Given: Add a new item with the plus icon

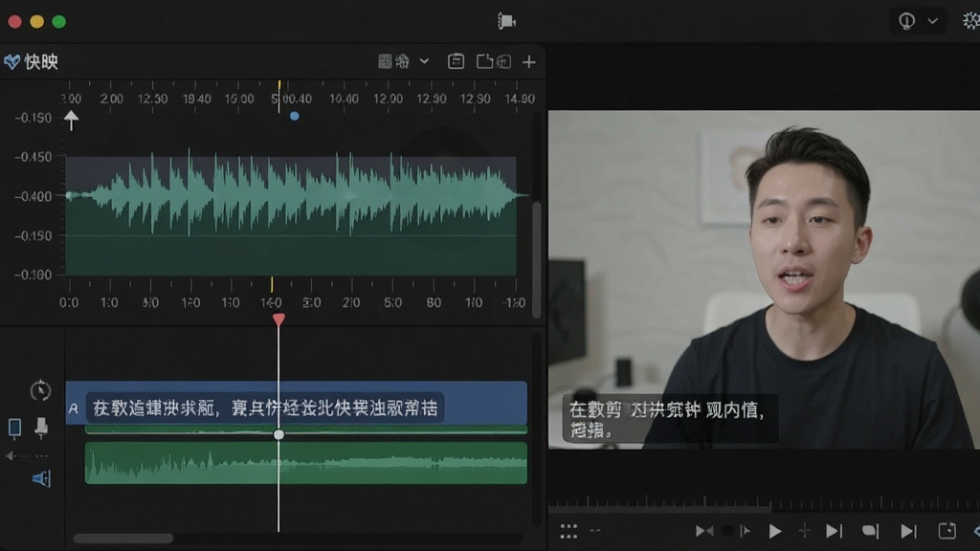Looking at the screenshot, I should [x=528, y=62].
